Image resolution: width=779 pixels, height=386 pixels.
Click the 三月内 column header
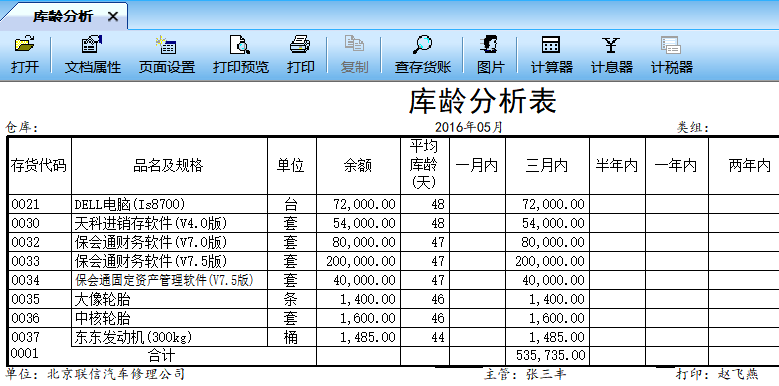547,166
